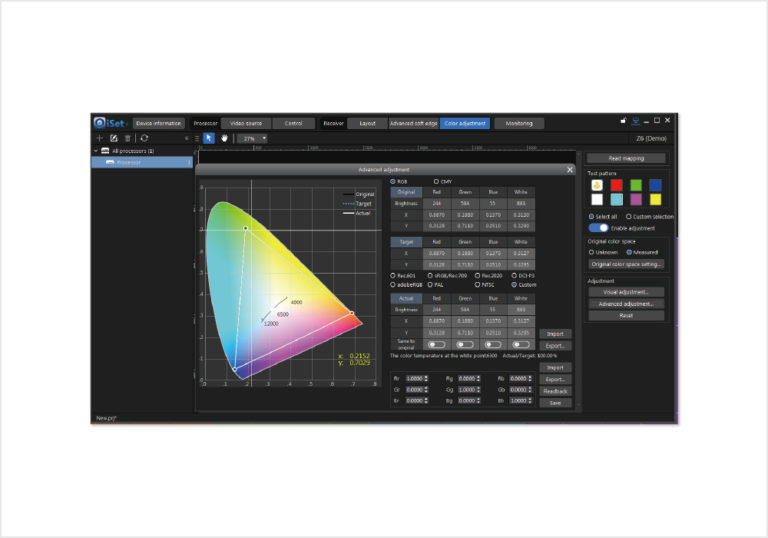Click the iSet logo
768x538 pixels.
(111, 122)
